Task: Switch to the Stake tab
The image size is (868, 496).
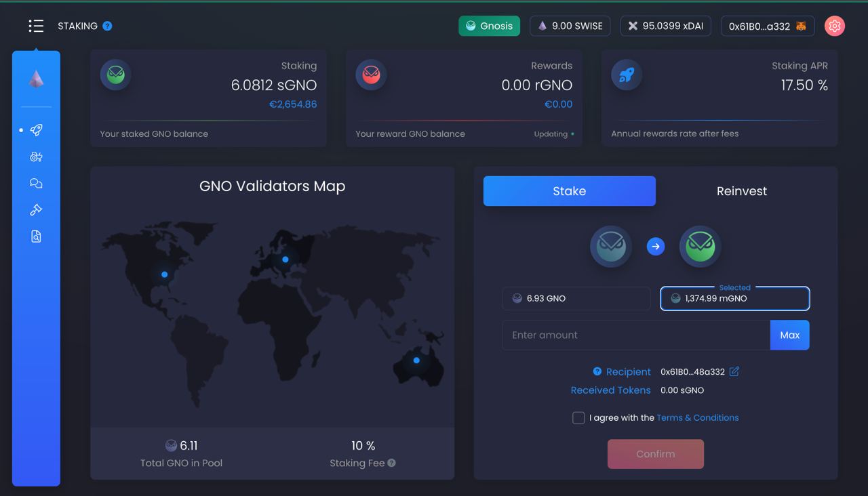Action: pos(570,191)
